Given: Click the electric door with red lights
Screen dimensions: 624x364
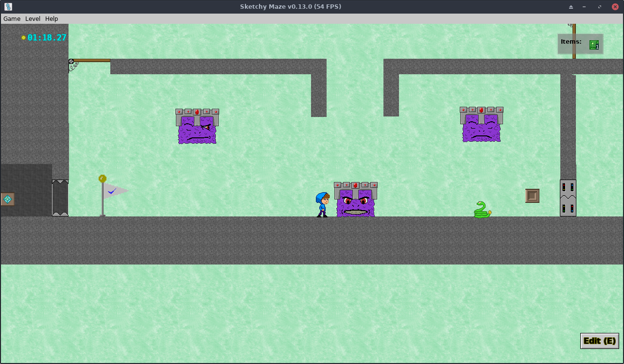Looking at the screenshot, I should [568, 198].
